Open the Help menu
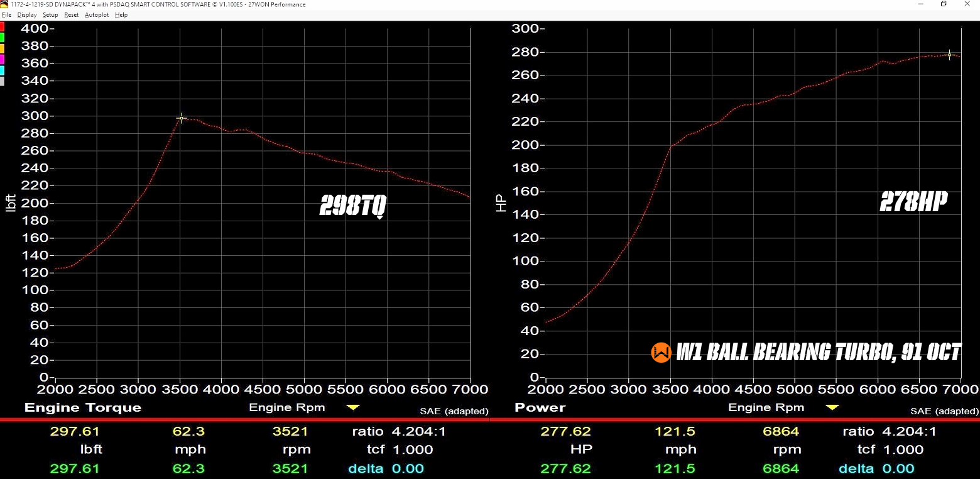 click(121, 14)
